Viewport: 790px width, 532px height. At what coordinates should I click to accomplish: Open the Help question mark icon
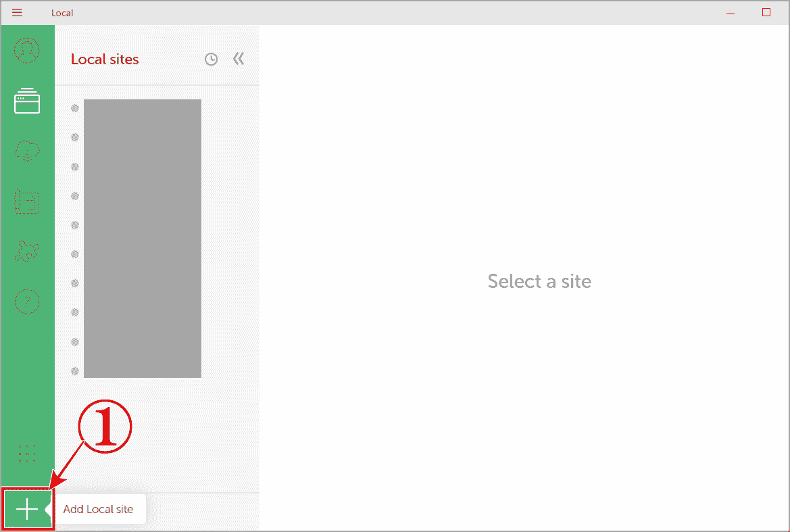tap(27, 301)
